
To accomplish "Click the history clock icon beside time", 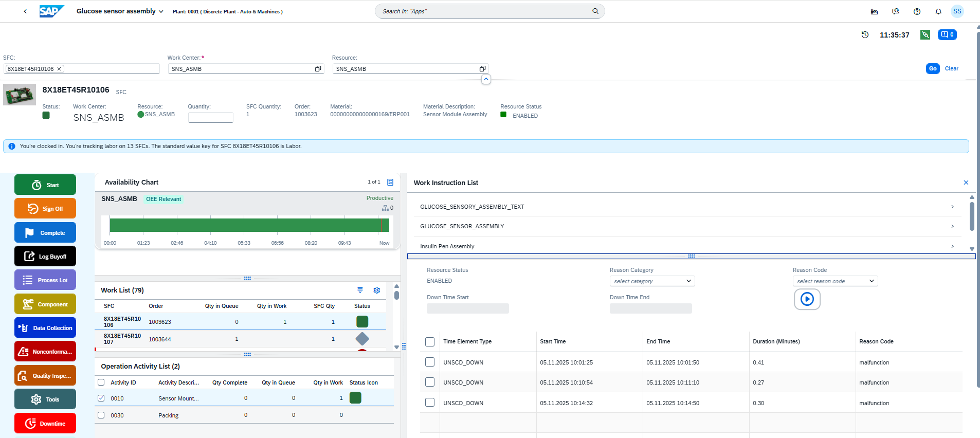I will (865, 35).
